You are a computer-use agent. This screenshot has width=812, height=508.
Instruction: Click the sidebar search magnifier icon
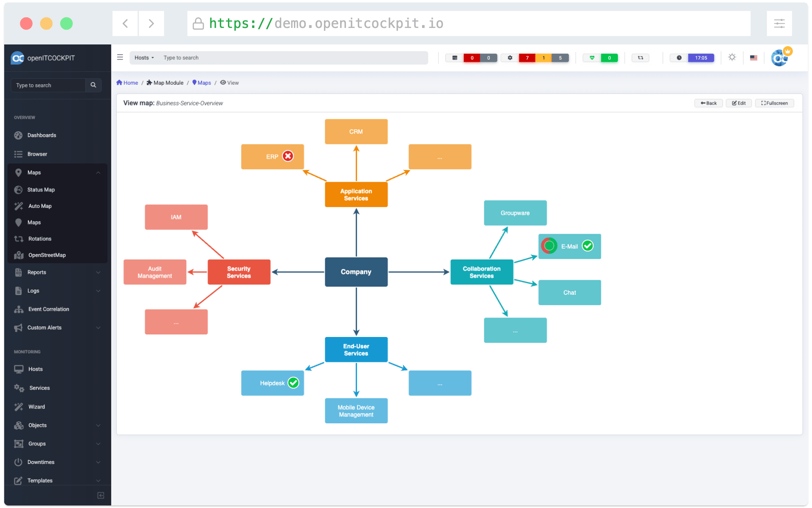pyautogui.click(x=93, y=85)
